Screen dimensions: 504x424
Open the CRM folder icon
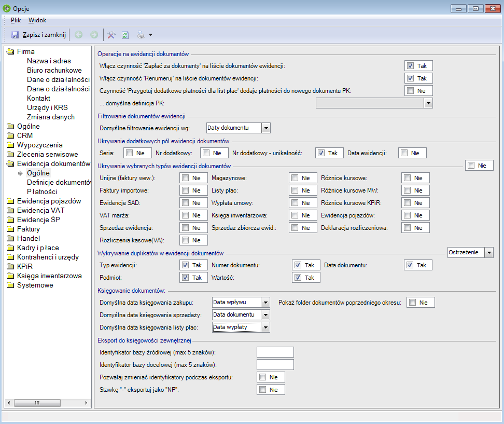coord(10,135)
